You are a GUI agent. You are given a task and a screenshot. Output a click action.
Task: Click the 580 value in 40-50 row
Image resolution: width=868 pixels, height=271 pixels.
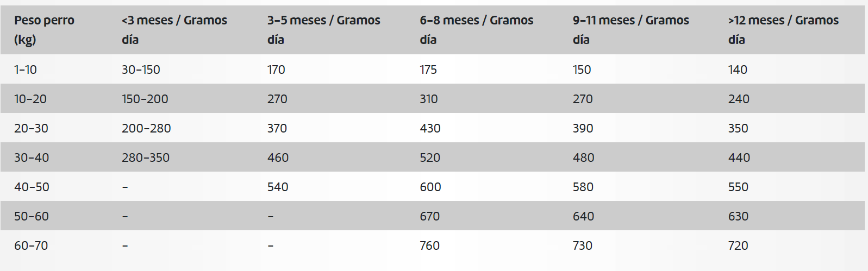click(x=583, y=187)
